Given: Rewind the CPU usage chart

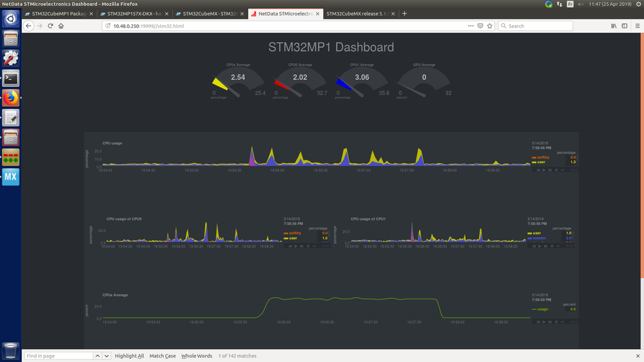Looking at the screenshot, I should [x=538, y=170].
